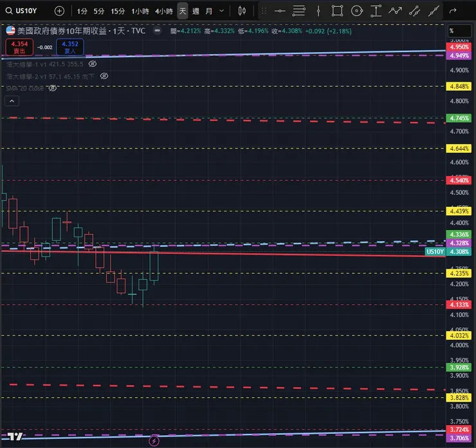Select the 天 daily interval

183,11
